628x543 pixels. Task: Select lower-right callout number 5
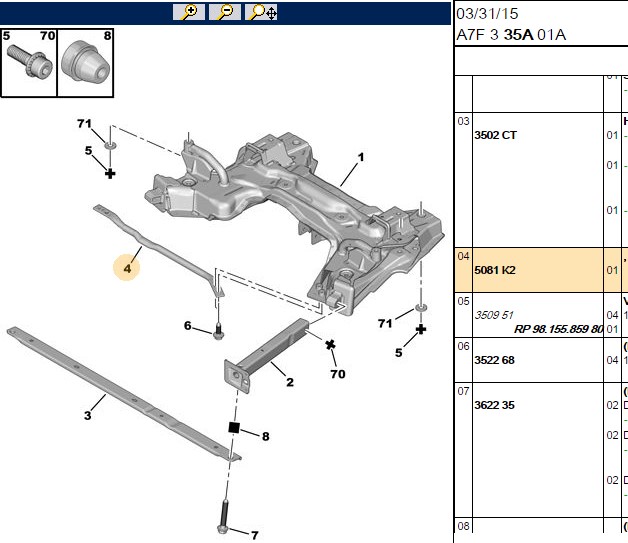point(399,352)
